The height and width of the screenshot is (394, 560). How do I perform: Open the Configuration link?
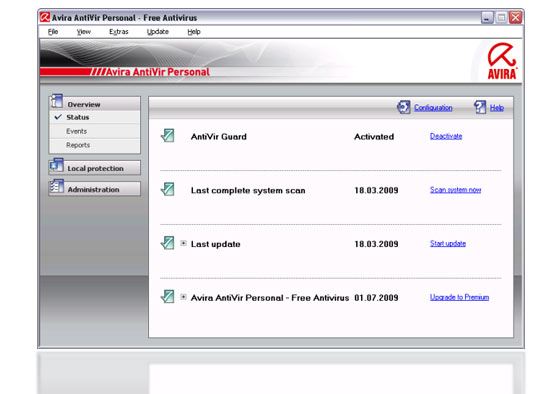[433, 108]
